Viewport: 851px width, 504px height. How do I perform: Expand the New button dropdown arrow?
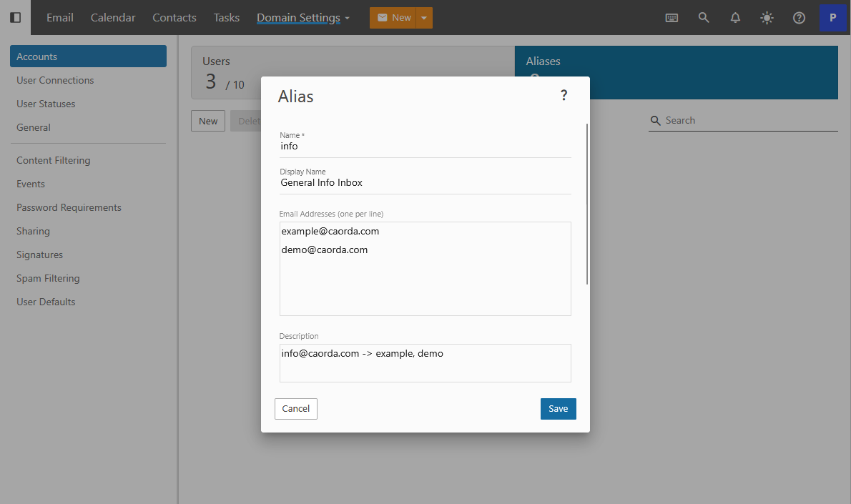pyautogui.click(x=423, y=18)
